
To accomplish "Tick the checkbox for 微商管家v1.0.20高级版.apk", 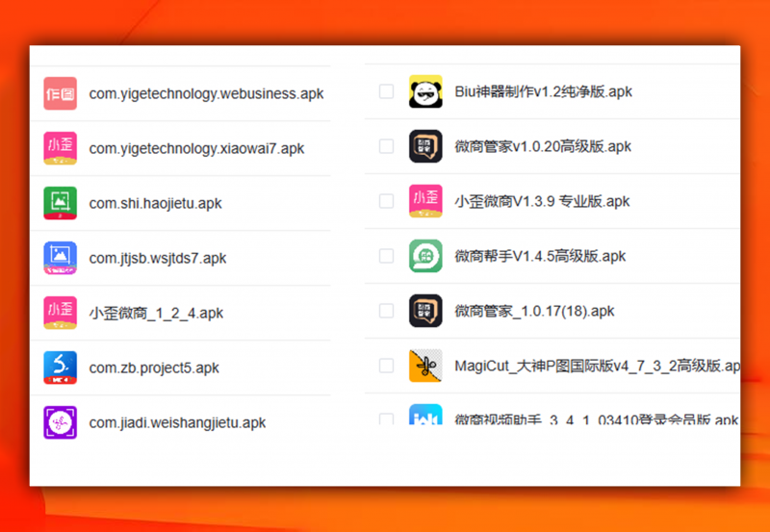I will 386,146.
